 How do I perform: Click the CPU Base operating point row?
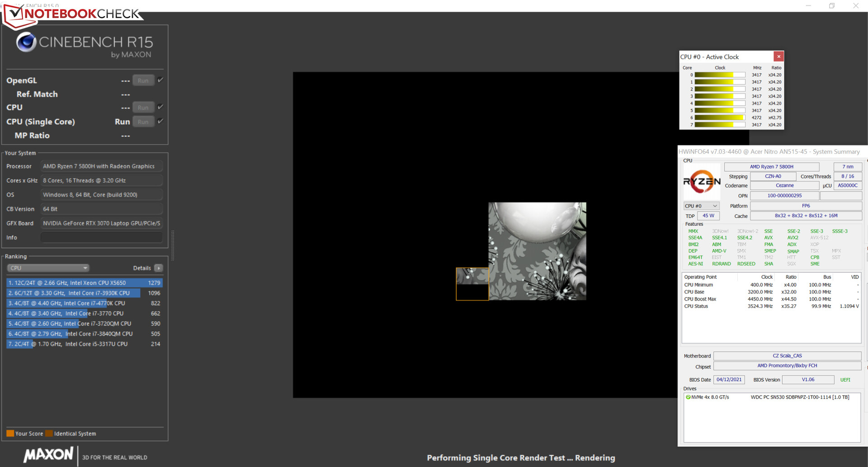[771, 292]
